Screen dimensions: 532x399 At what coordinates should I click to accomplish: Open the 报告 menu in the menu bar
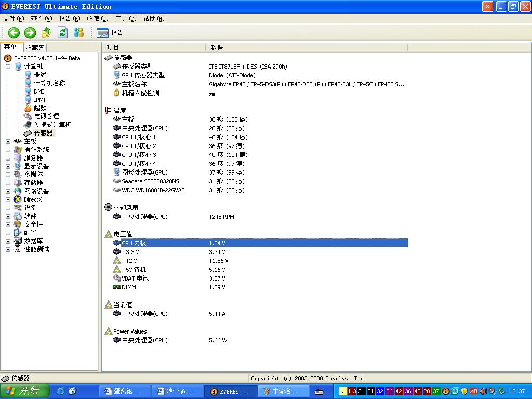(70, 19)
